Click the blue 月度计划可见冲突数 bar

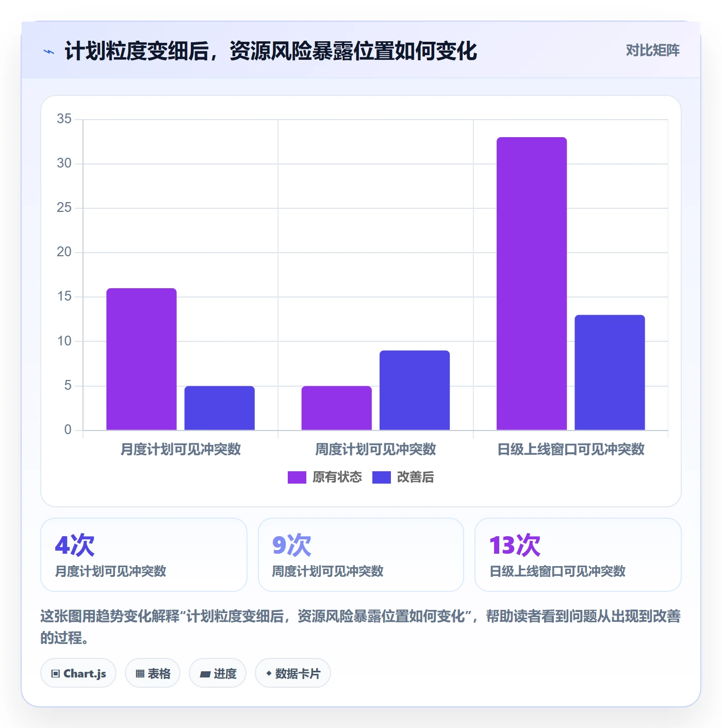pyautogui.click(x=219, y=408)
